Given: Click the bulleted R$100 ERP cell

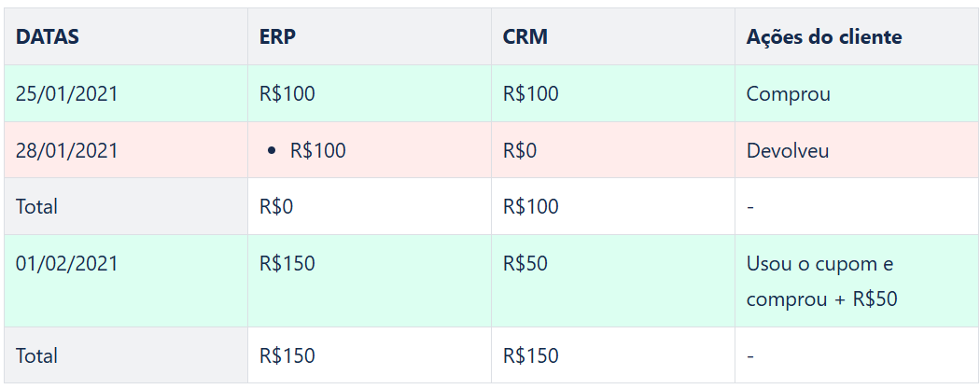Looking at the screenshot, I should 370,150.
